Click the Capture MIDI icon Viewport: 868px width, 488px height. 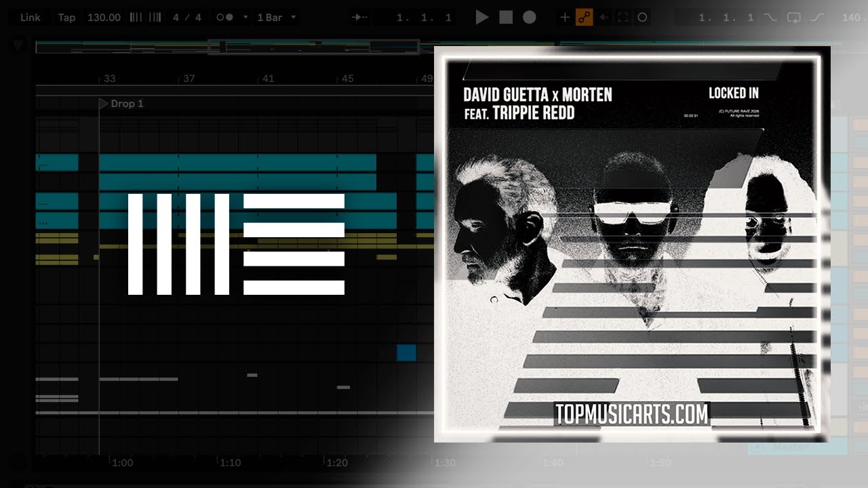click(623, 18)
